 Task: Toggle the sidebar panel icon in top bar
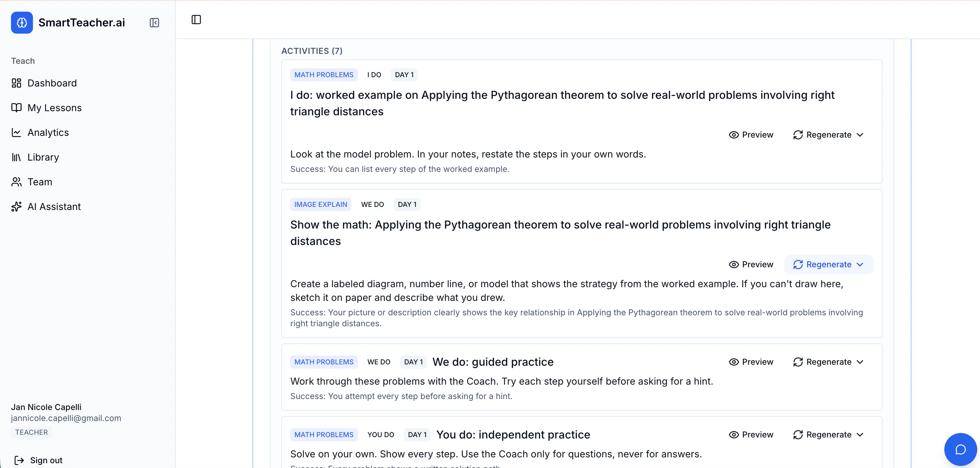point(196,20)
